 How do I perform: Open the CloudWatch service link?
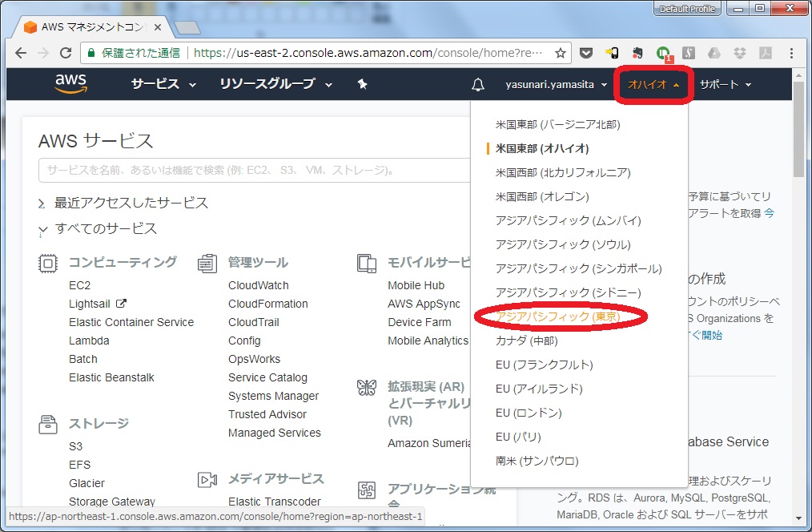(x=259, y=285)
